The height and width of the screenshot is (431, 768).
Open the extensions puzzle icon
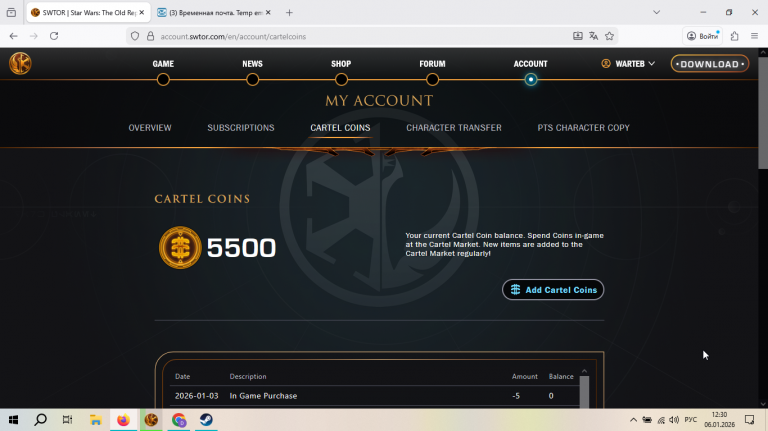(x=734, y=36)
